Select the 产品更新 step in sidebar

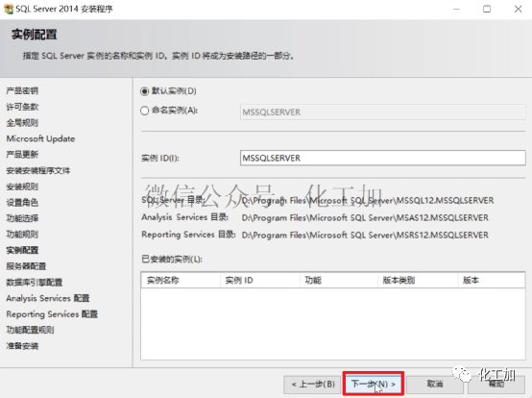click(x=22, y=155)
